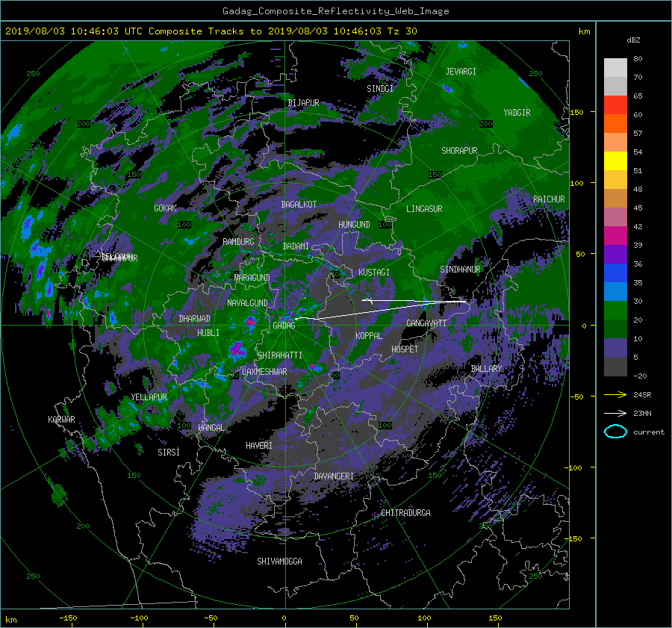Click the HUNGUND city label
672x628 pixels.
(x=354, y=224)
